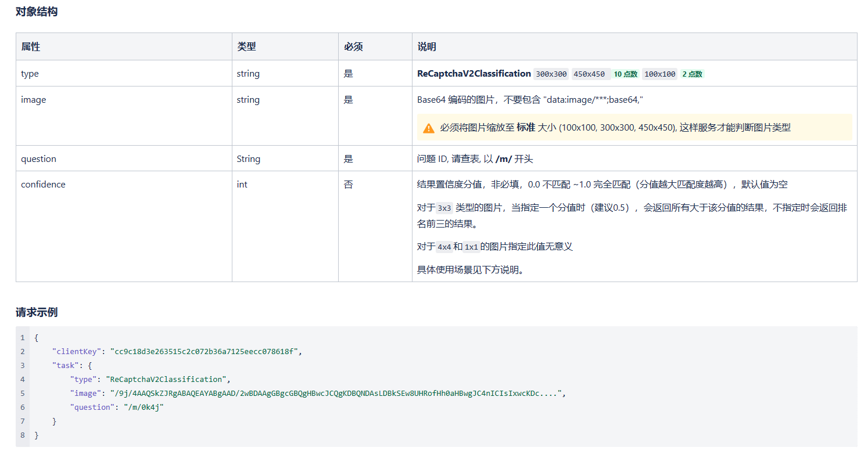Click the "confidence" attribute table cell
868x458 pixels.
43,185
